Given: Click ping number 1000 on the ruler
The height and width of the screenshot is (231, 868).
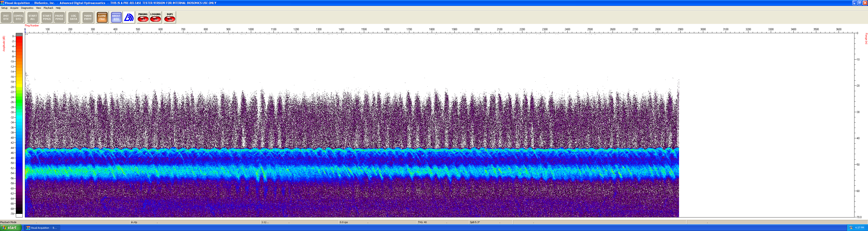Looking at the screenshot, I should click(251, 30).
